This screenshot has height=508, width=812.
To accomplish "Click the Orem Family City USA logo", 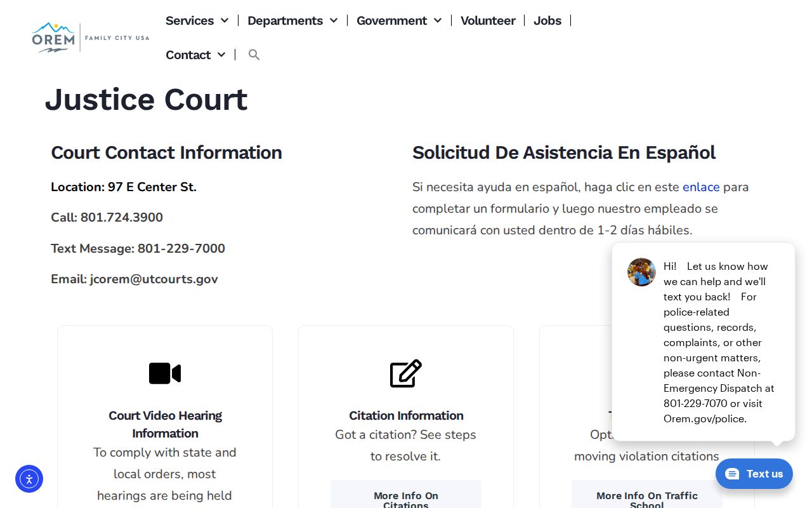I will [91, 37].
